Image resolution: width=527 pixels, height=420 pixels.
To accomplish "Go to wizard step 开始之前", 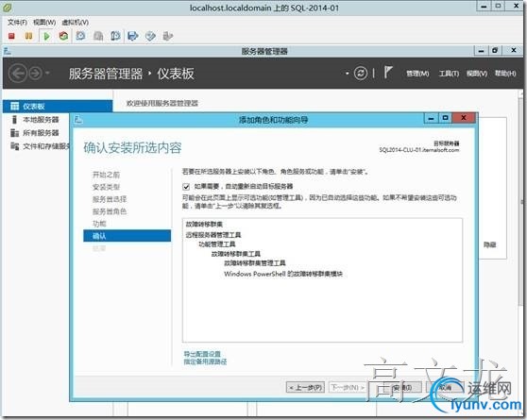I will (106, 175).
